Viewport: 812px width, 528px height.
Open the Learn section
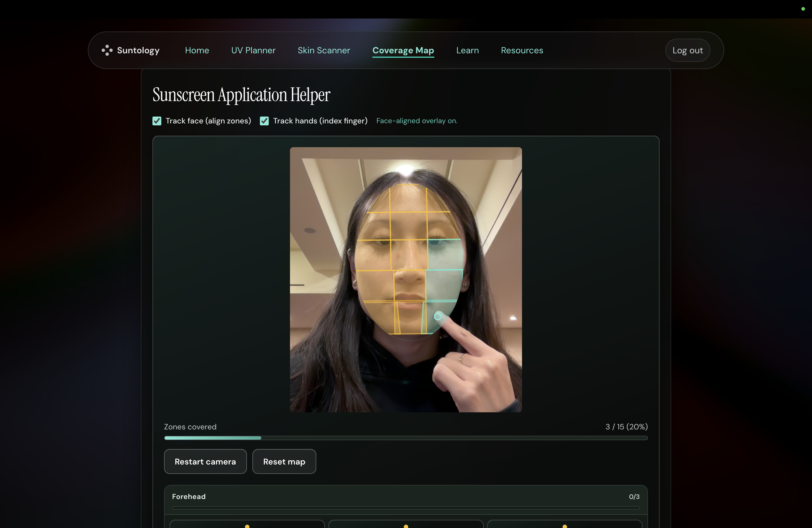(467, 50)
